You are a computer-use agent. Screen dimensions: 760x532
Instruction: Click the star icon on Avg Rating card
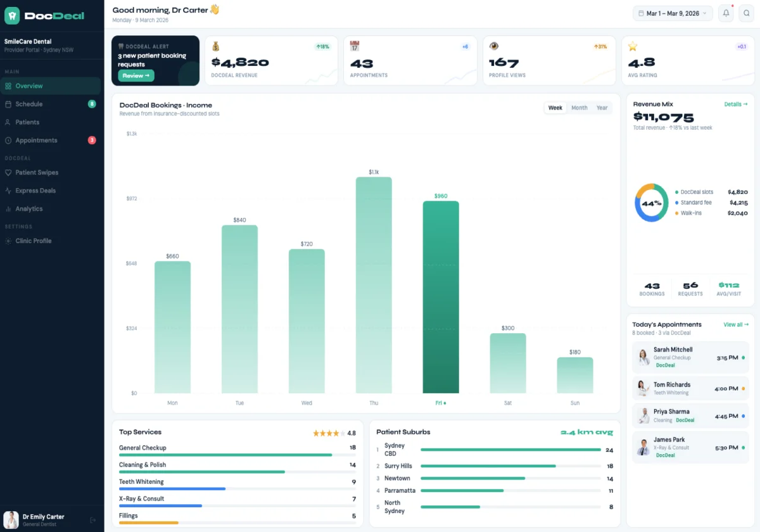click(633, 46)
